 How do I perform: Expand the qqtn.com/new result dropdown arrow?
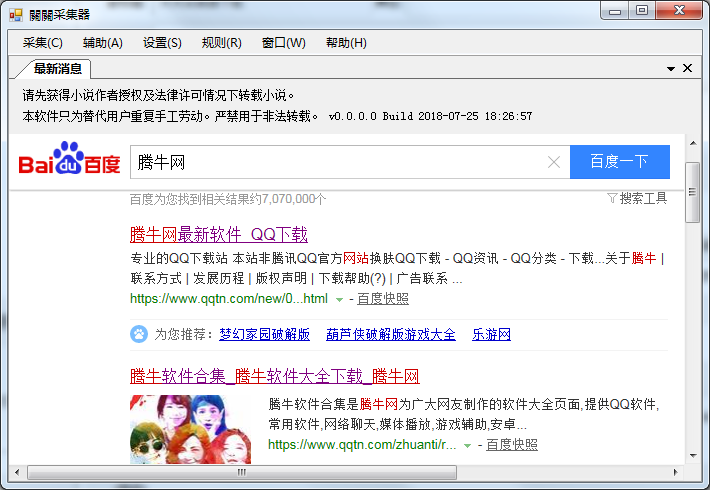coord(339,299)
